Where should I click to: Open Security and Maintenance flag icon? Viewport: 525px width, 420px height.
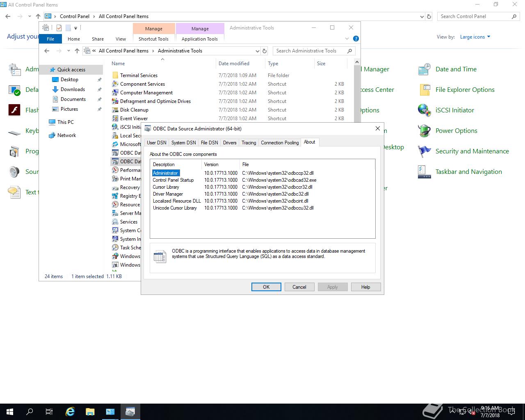(424, 151)
